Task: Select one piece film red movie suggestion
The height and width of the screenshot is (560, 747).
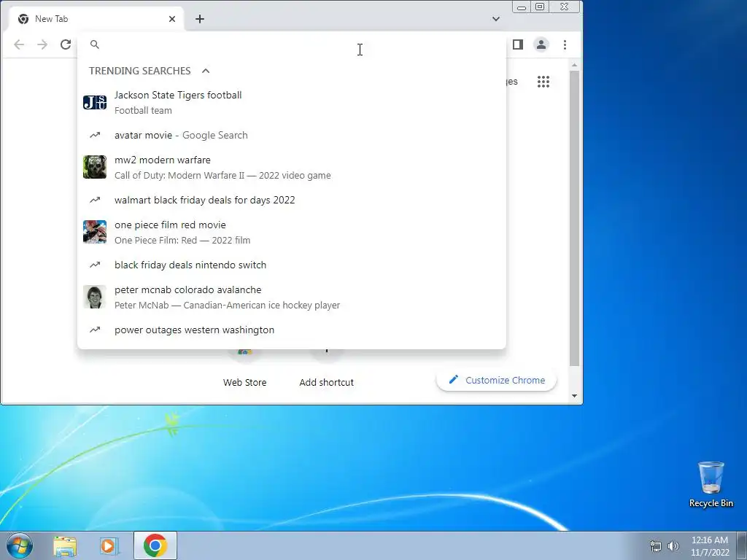Action: 292,232
